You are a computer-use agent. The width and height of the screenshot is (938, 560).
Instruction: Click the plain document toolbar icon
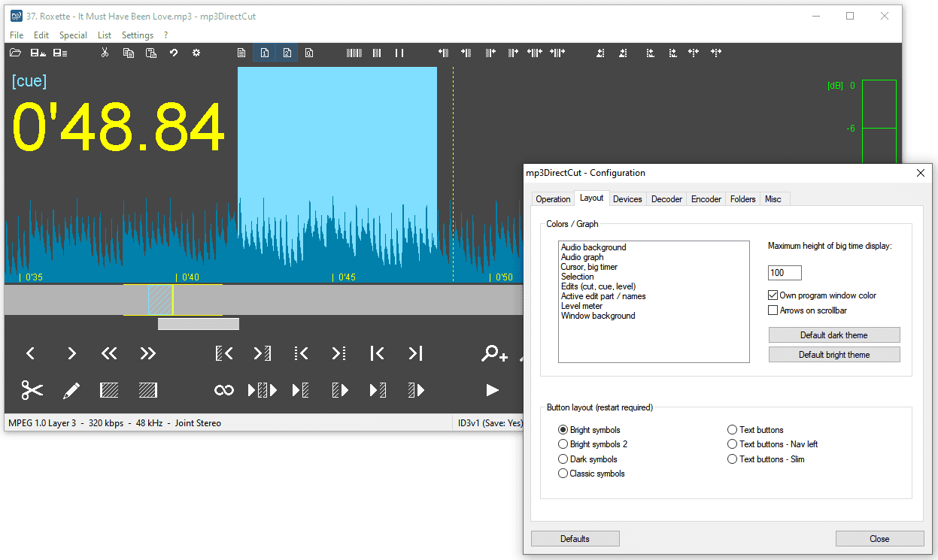click(241, 53)
